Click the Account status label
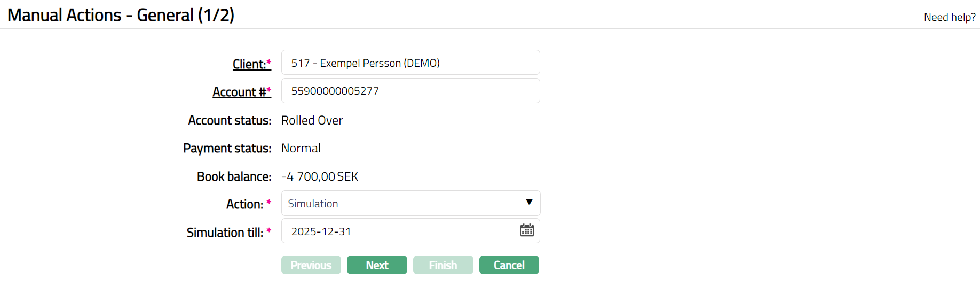Viewport: 980px width, 286px height. [x=230, y=120]
